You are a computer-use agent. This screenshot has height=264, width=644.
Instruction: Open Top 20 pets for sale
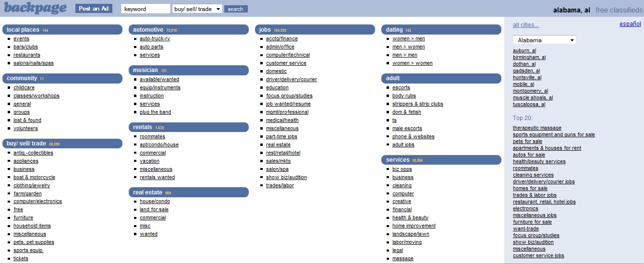(x=527, y=142)
